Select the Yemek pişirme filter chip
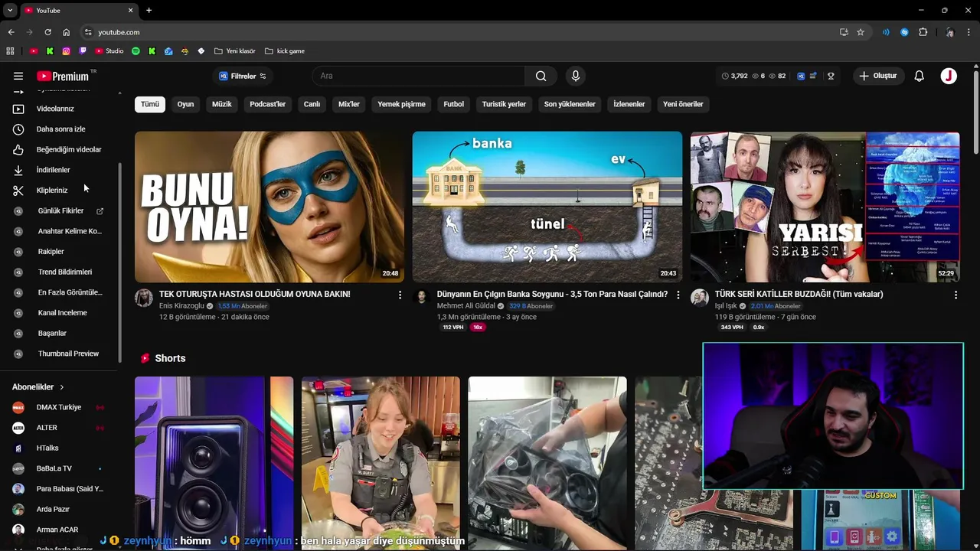Viewport: 980px width, 551px height. coord(401,104)
